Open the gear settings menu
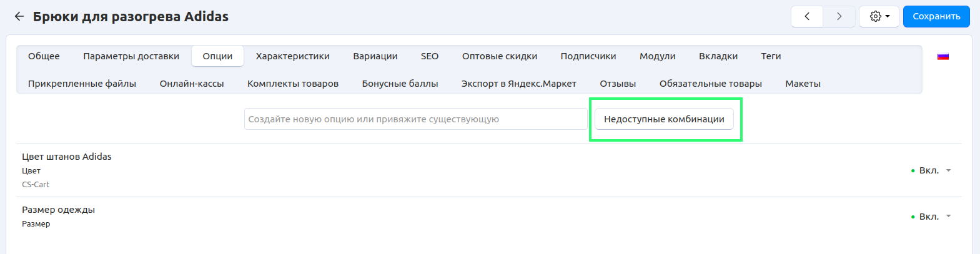The image size is (980, 254). click(x=879, y=17)
